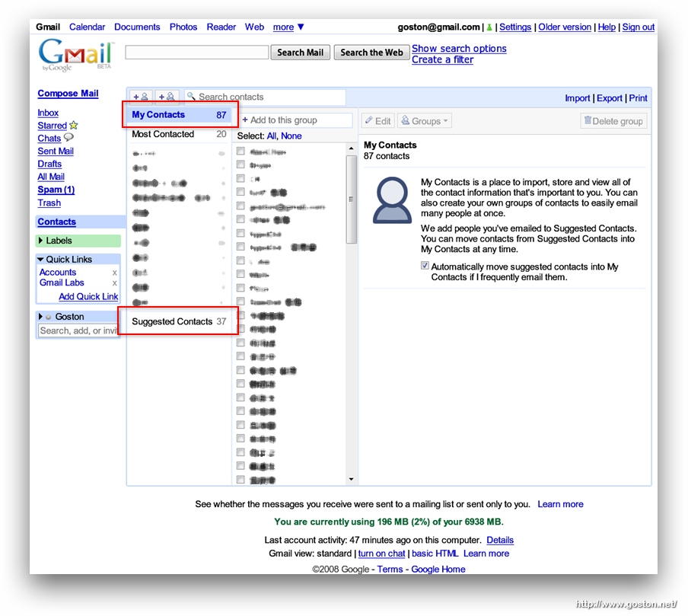Collapse the Quick Links section
This screenshot has height=616, width=688.
click(x=40, y=260)
